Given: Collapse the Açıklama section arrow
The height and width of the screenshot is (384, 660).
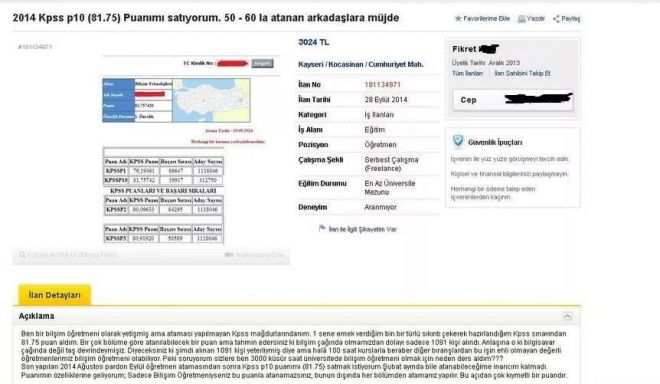Looking at the screenshot, I should coord(567,316).
